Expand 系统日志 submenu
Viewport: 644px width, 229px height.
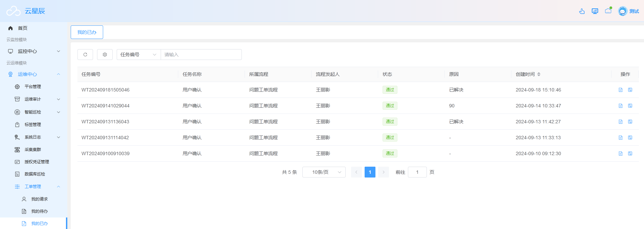(34, 137)
